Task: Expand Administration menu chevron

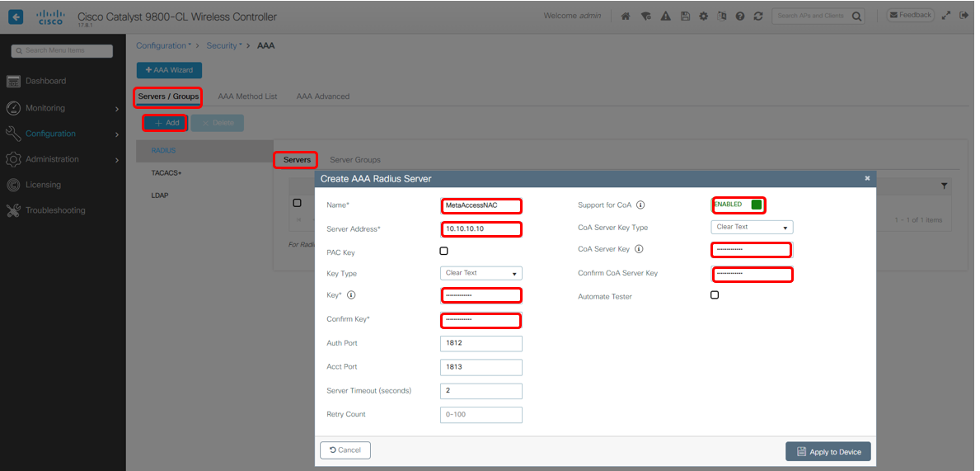Action: [x=117, y=160]
